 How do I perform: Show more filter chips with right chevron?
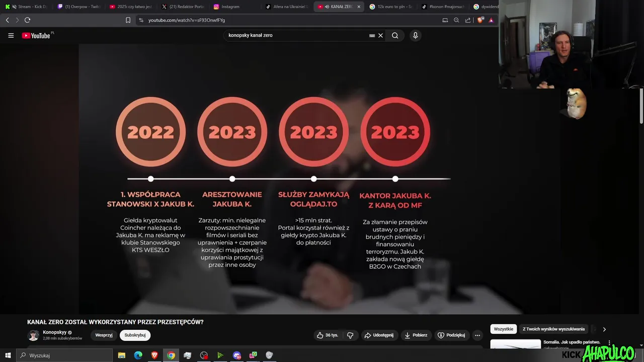(604, 329)
